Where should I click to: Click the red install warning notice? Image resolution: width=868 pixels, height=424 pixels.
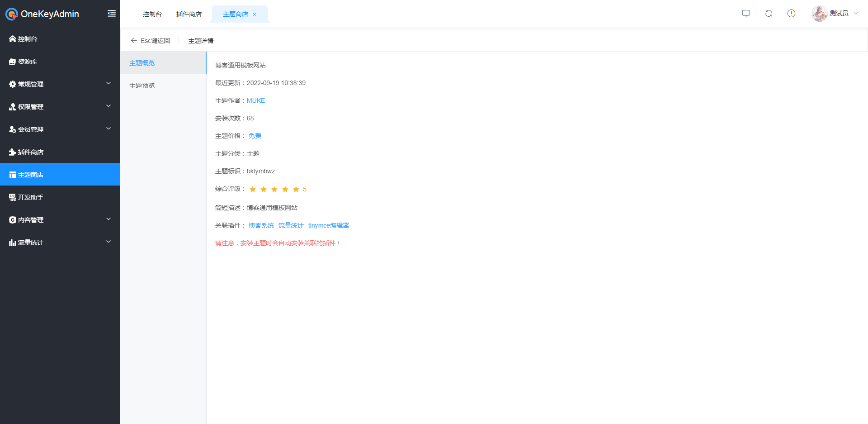[x=278, y=243]
